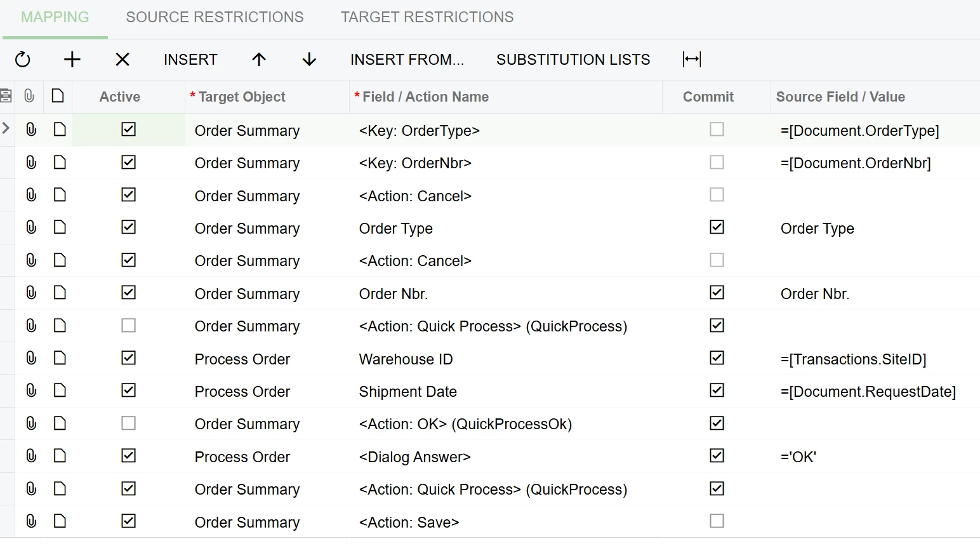980x546 pixels.
Task: Open SUBSTITUTION LISTS from the toolbar
Action: pos(573,60)
